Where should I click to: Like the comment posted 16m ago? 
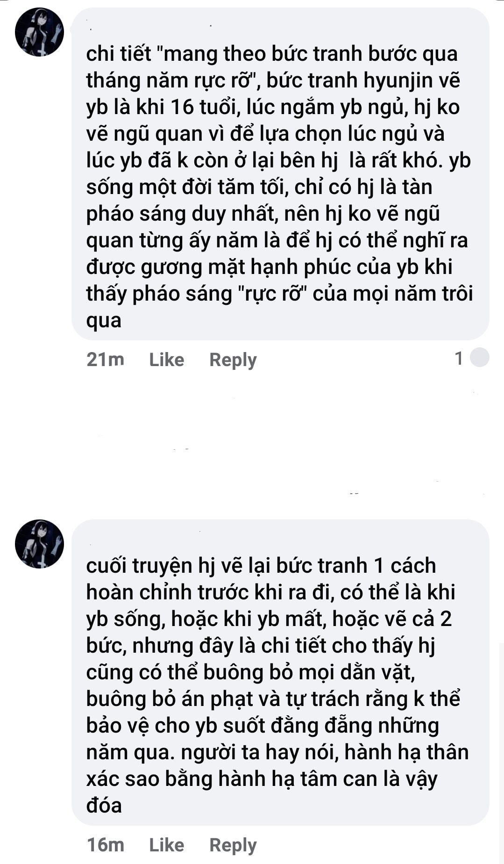tap(166, 845)
